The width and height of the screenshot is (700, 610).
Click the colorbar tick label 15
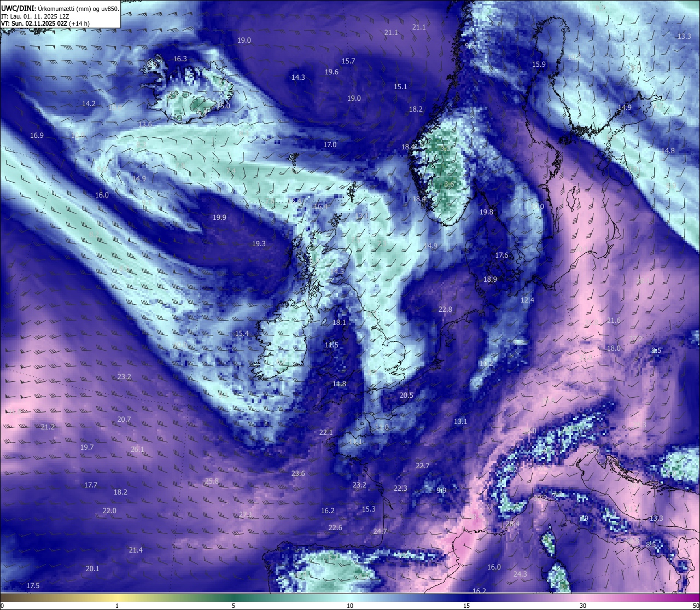466,606
